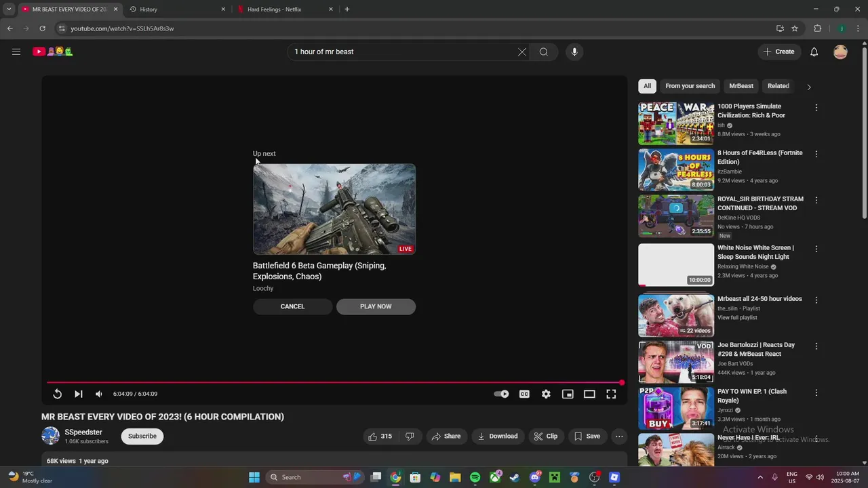
Task: Select the From your search chip
Action: (x=690, y=86)
